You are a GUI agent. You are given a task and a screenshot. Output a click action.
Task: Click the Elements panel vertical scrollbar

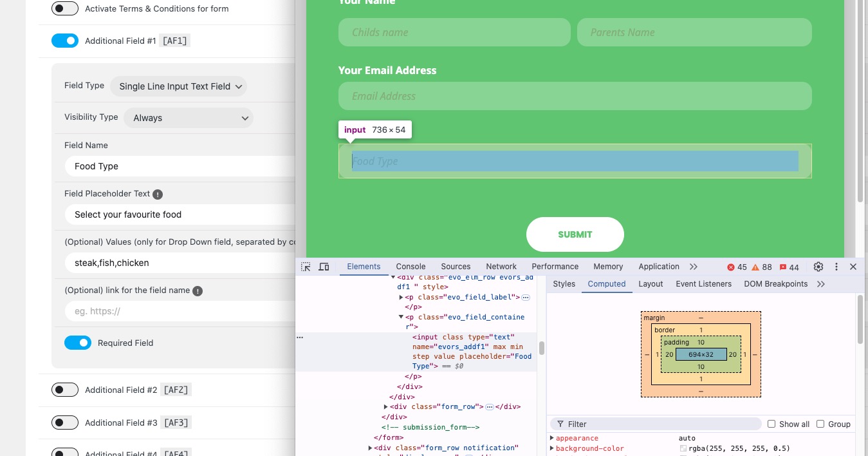542,348
